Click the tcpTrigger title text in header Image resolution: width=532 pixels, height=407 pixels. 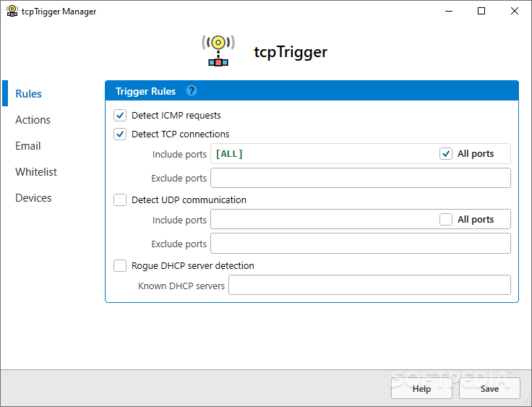pyautogui.click(x=291, y=52)
